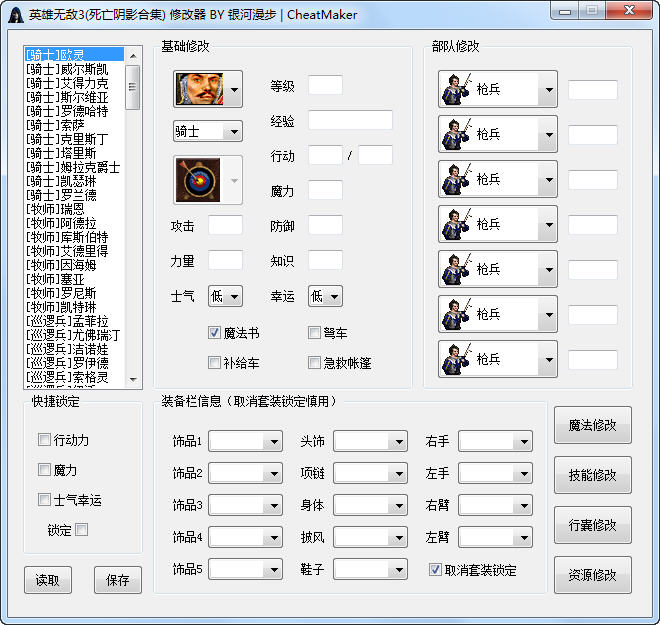660x625 pixels.
Task: Open sixth troop slot 枪兵 dropdown arrow
Action: click(549, 314)
